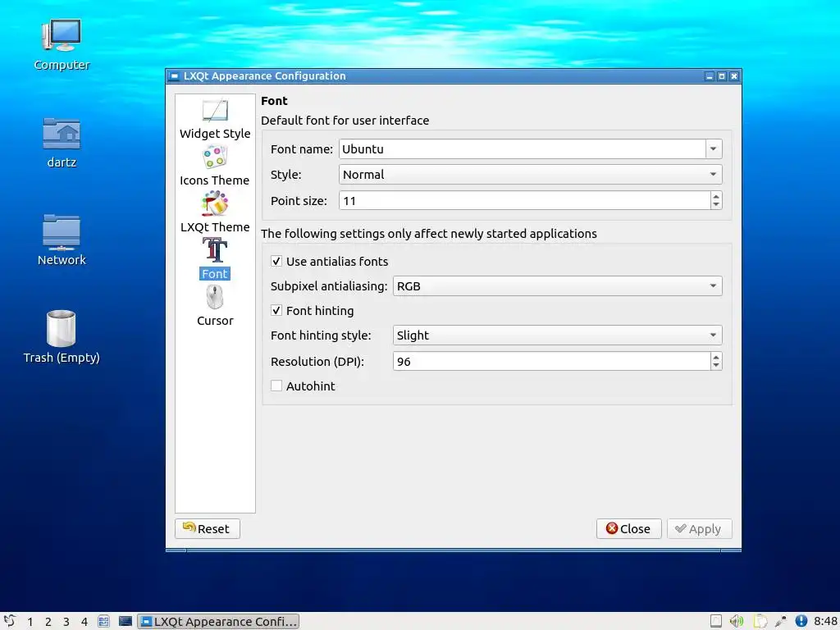840x630 pixels.
Task: Click the removable media tray icon
Action: click(x=715, y=621)
